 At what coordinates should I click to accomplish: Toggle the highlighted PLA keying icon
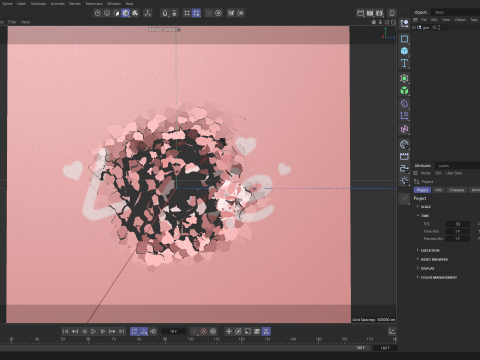(266, 331)
